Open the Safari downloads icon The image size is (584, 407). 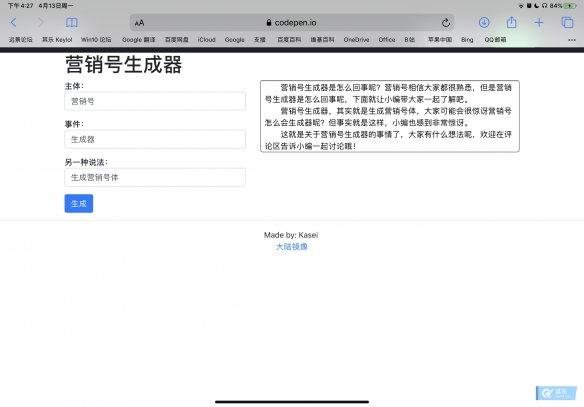click(x=484, y=23)
